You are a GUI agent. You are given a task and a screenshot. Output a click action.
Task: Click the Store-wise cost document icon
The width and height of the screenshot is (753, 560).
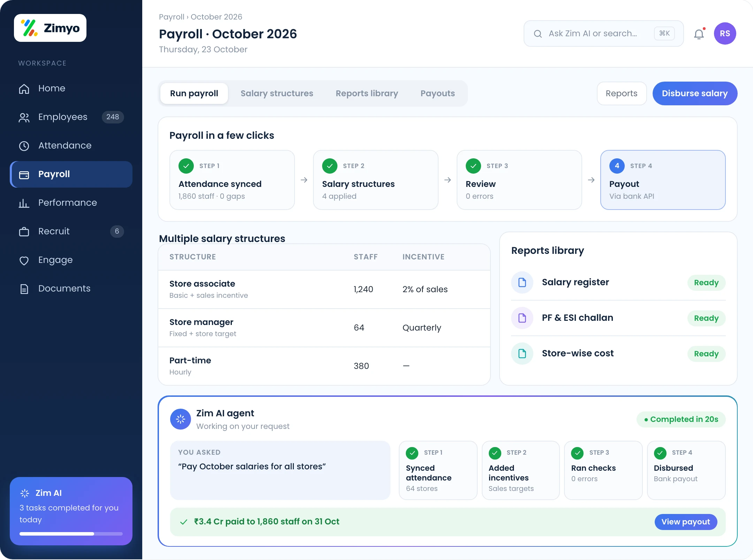point(522,354)
